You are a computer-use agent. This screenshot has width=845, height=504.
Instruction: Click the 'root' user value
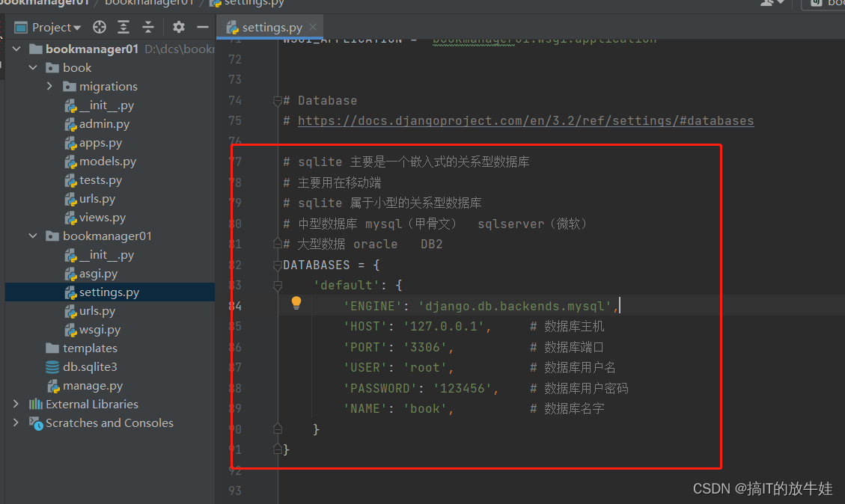(x=424, y=368)
